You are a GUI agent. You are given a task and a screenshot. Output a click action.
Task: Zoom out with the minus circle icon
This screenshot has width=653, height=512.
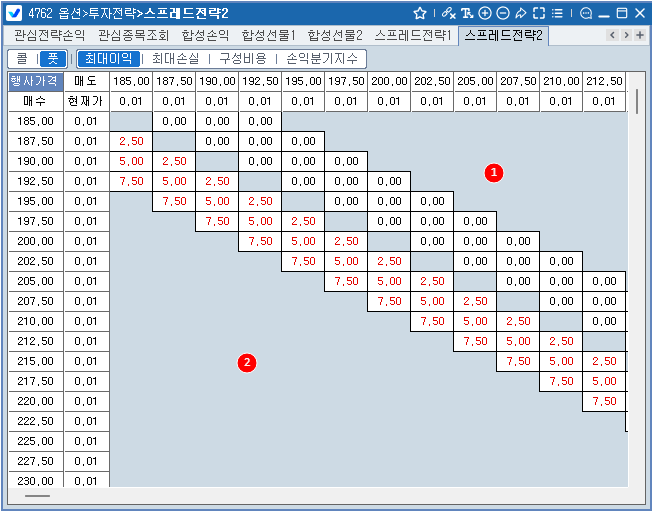[x=503, y=13]
